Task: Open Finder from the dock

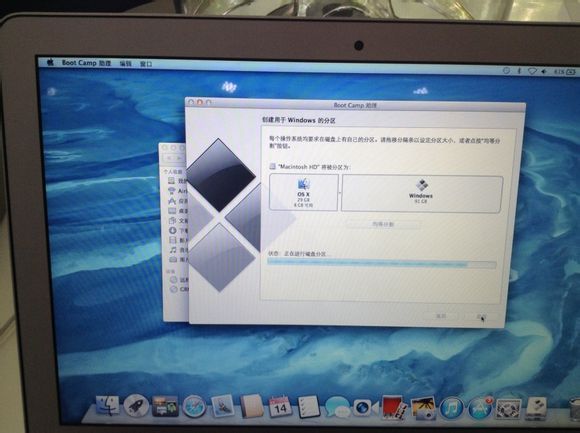Action: [x=108, y=406]
